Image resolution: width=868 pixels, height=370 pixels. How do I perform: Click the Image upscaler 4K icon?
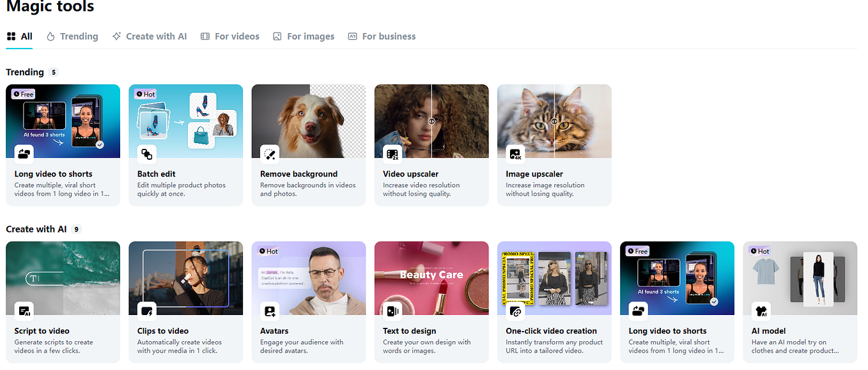coord(515,153)
